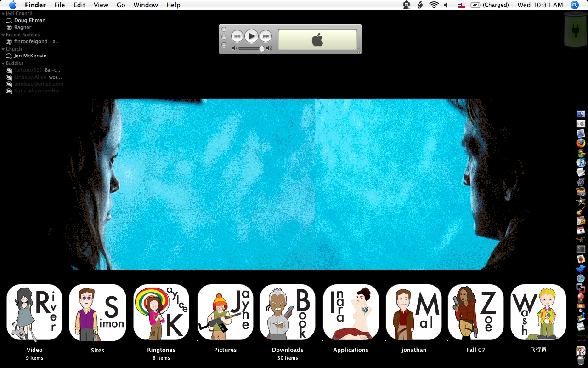Open the Inara Applications folder icon
This screenshot has width=588, height=368.
tap(351, 312)
